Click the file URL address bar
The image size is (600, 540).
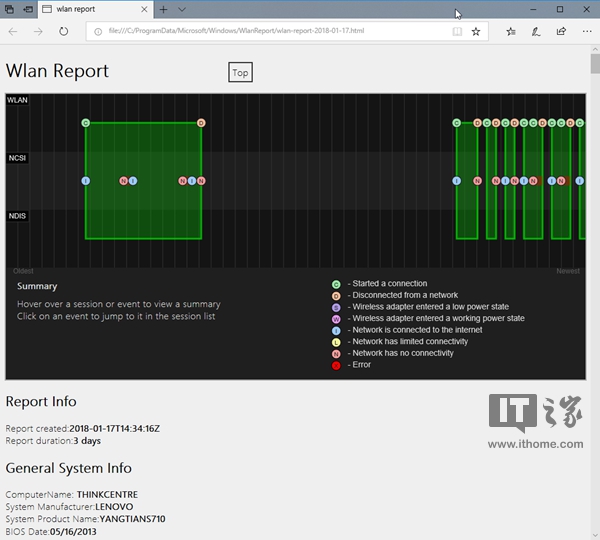click(270, 31)
